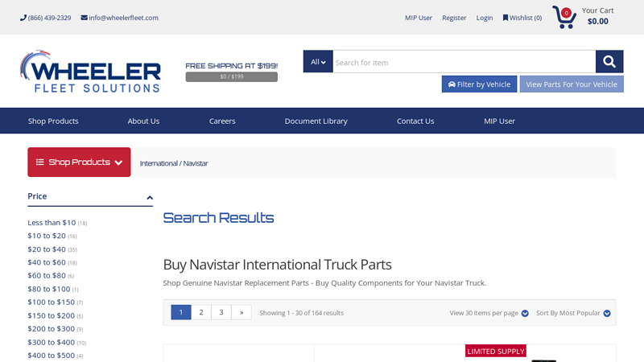Click the Filter by Vehicle button
The height and width of the screenshot is (362, 644).
pos(479,84)
